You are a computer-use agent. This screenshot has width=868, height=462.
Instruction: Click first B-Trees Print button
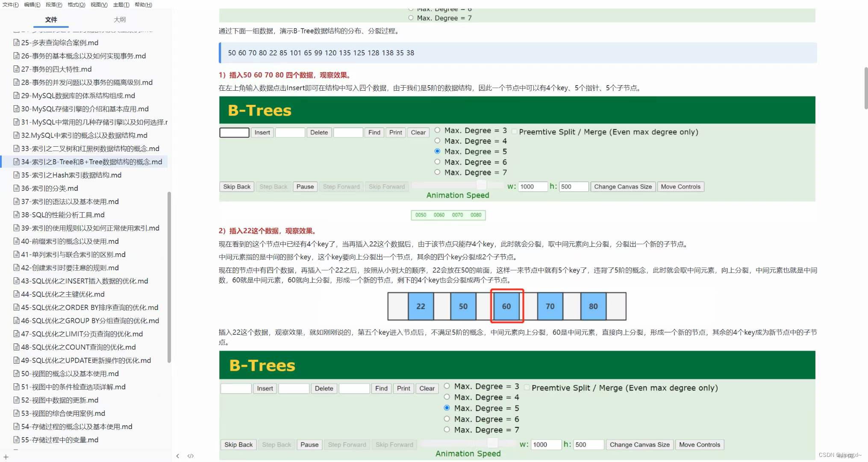click(395, 133)
